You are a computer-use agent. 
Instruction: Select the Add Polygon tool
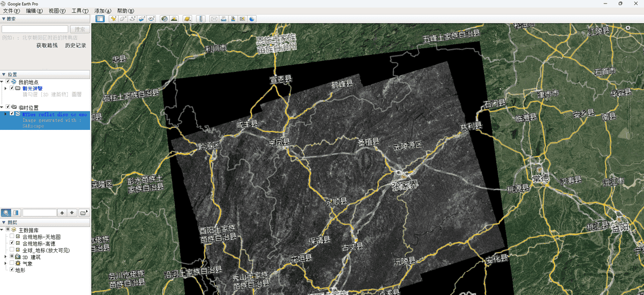123,19
